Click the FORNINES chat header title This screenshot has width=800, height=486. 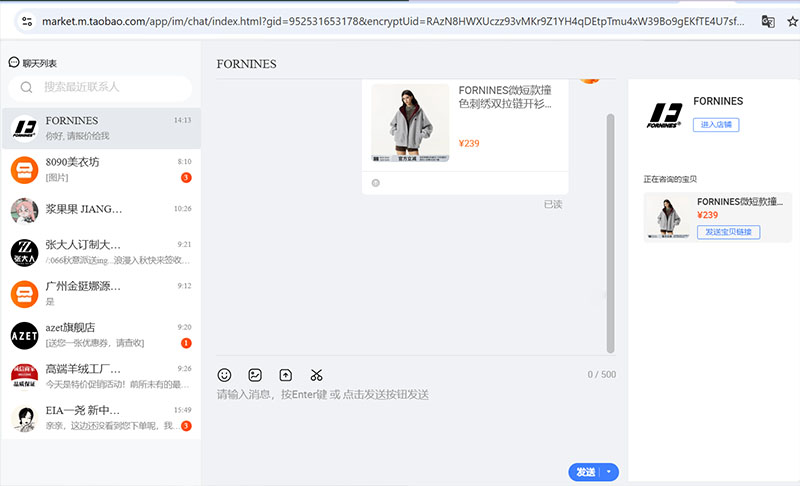(x=246, y=64)
